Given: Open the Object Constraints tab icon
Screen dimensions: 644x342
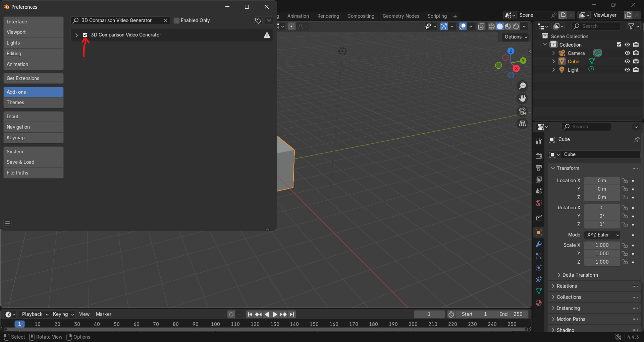Looking at the screenshot, I should tap(539, 279).
